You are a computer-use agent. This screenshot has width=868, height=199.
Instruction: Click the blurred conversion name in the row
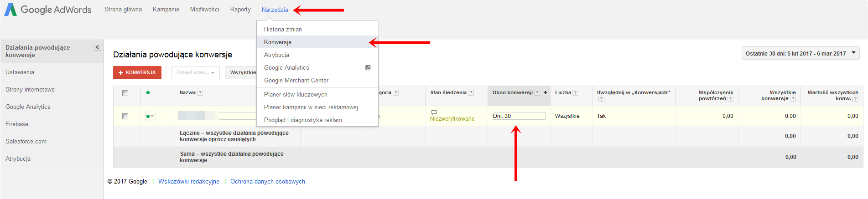pyautogui.click(x=198, y=116)
